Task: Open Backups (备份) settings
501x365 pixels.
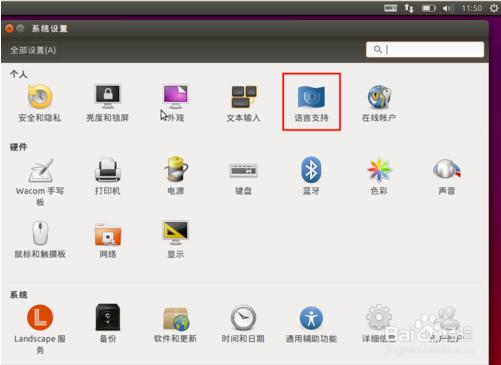Action: pos(108,323)
